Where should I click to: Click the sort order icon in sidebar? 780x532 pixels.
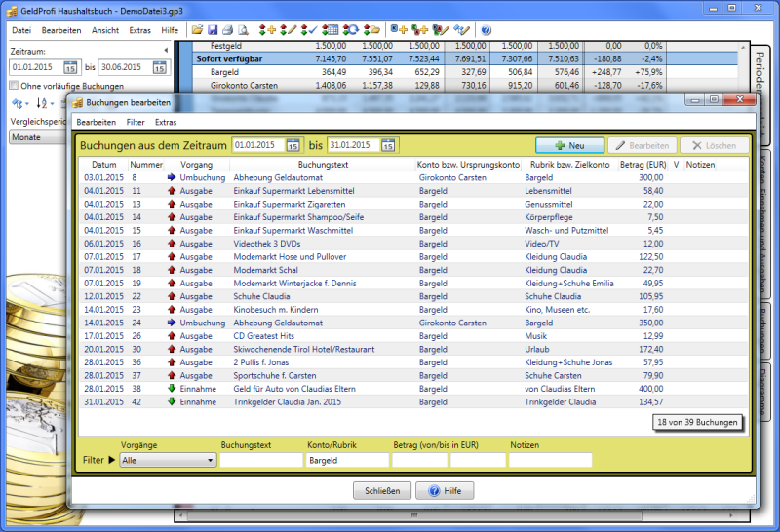pos(41,102)
